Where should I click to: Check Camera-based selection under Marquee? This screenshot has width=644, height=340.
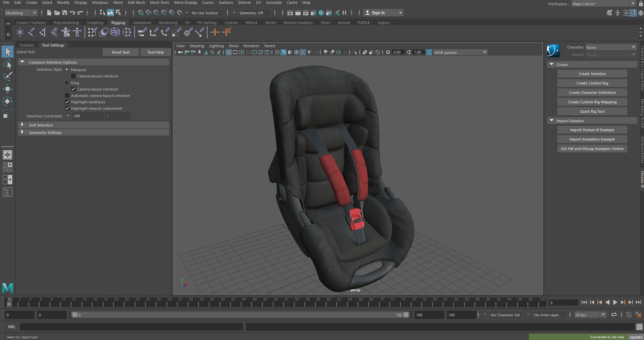coord(73,76)
